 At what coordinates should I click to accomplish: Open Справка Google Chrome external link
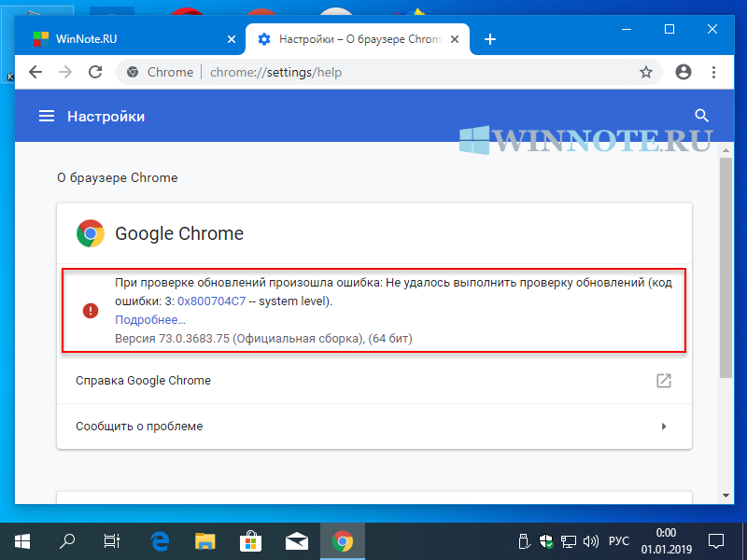point(374,381)
